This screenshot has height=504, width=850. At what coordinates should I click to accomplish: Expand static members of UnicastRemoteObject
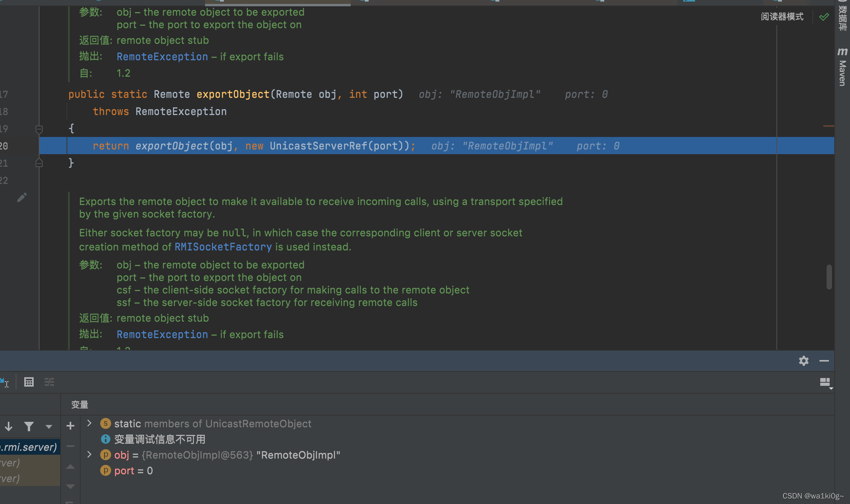[89, 423]
